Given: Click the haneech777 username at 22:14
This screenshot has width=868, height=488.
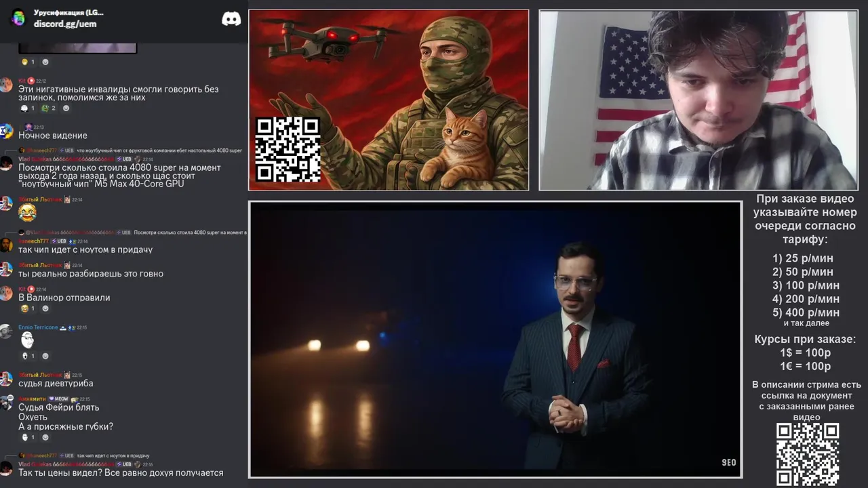Looking at the screenshot, I should [33, 241].
